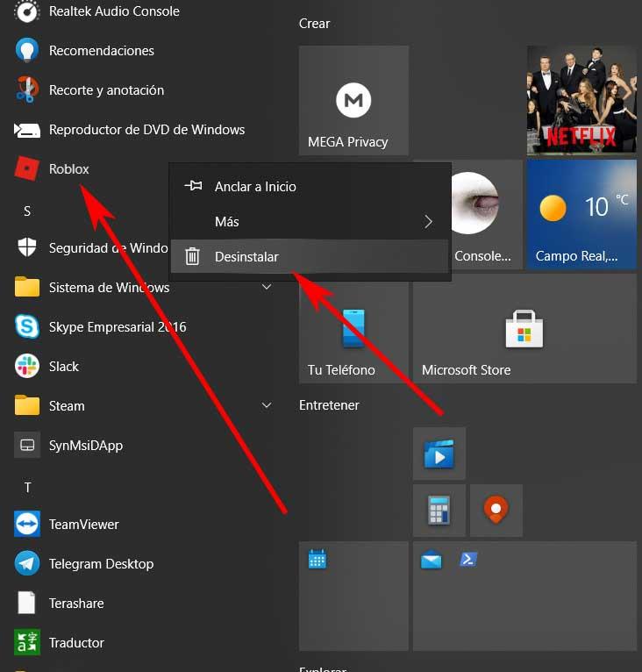Click the Telegram Desktop label
Viewport: 642px width, 672px height.
(101, 563)
